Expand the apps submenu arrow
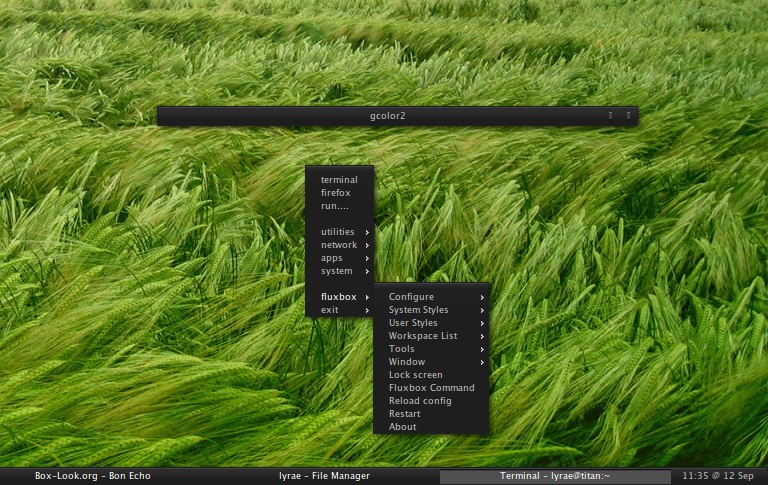 367,258
